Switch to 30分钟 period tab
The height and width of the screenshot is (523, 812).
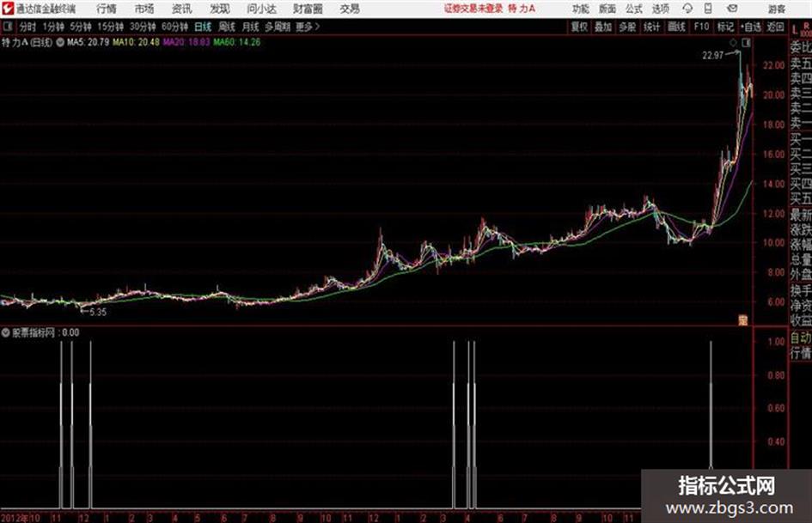tap(143, 27)
